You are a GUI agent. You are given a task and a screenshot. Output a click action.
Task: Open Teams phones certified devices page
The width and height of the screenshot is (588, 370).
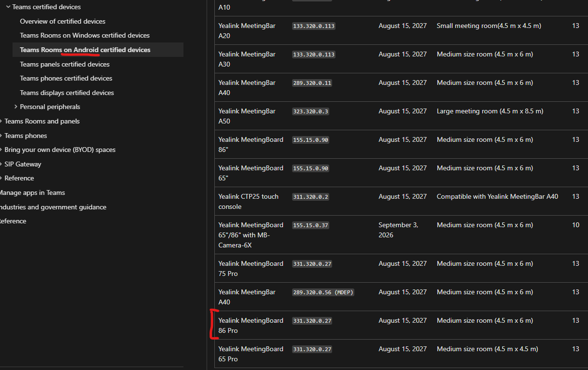pyautogui.click(x=66, y=78)
